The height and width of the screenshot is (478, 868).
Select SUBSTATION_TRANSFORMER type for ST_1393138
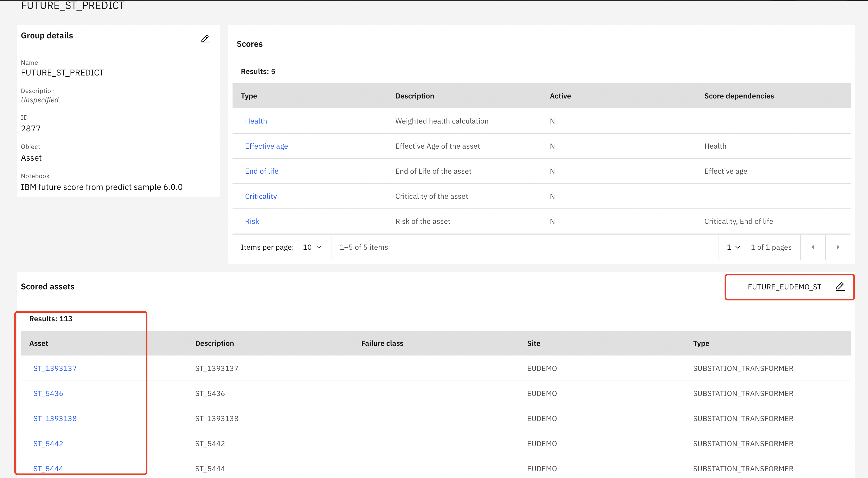coord(743,419)
